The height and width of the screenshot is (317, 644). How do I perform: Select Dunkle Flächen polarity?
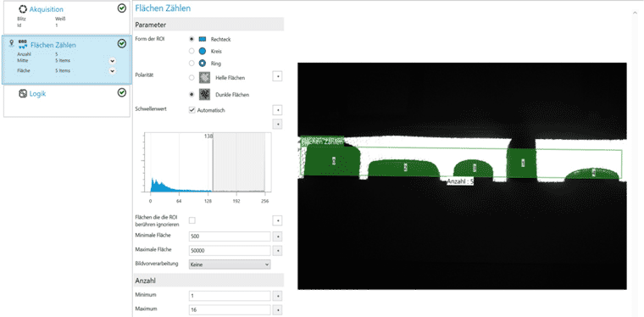click(x=192, y=94)
